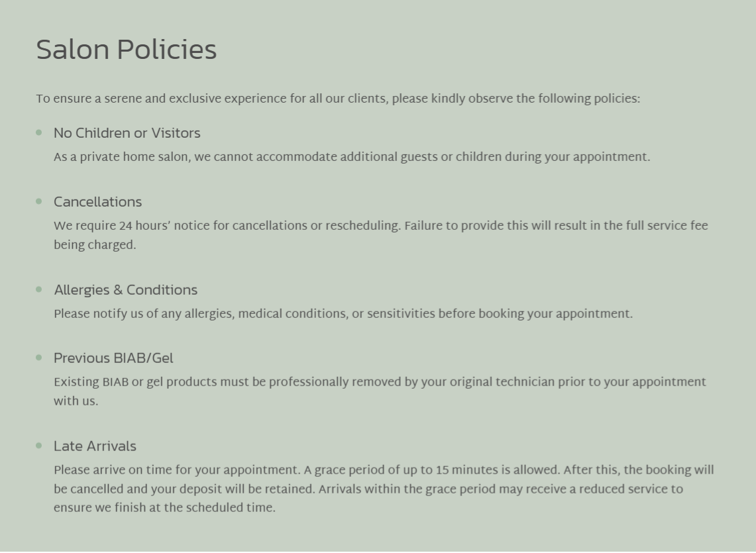Screen dimensions: 756x553
Task: Select the Cancellations policy heading
Action: tap(97, 202)
